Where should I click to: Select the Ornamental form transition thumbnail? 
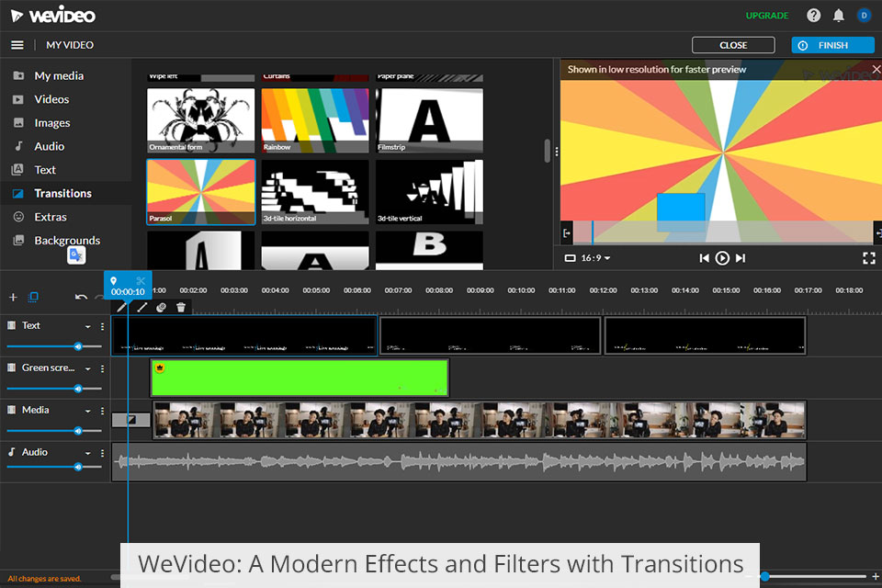pyautogui.click(x=201, y=120)
